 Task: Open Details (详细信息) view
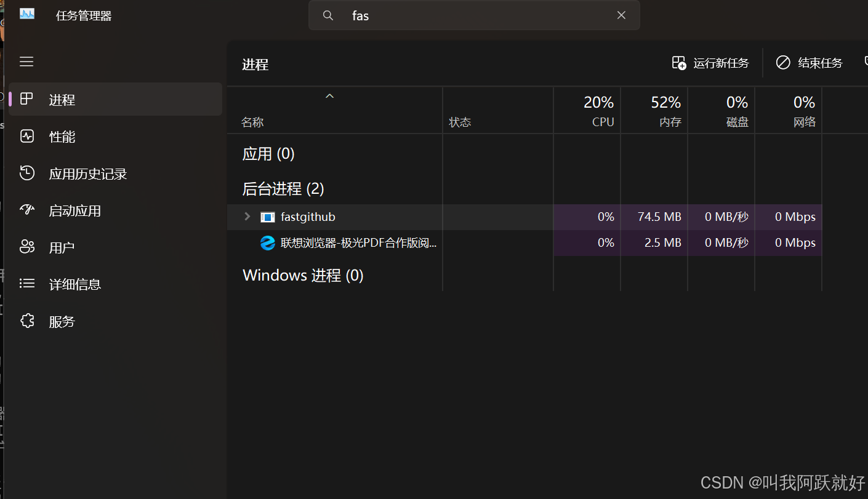point(27,284)
